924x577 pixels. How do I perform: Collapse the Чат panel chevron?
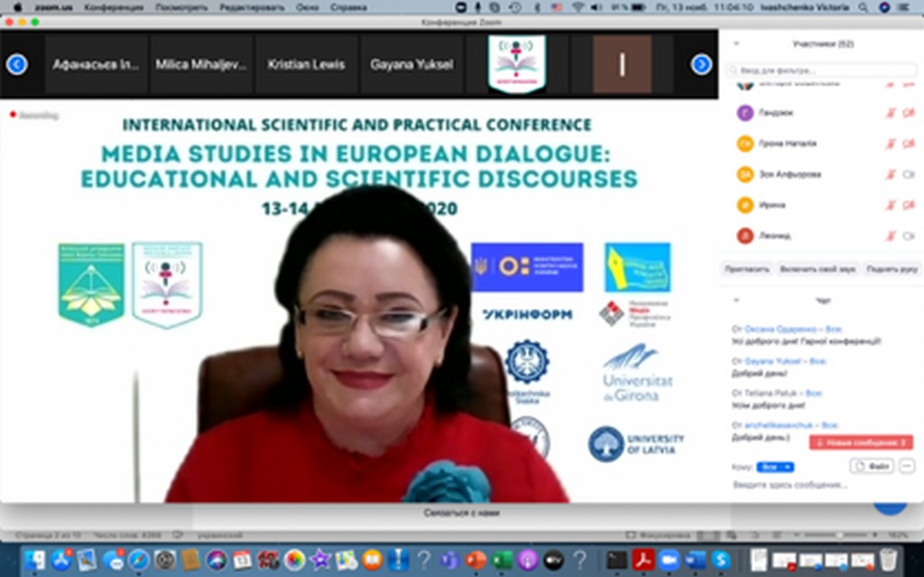pos(736,300)
